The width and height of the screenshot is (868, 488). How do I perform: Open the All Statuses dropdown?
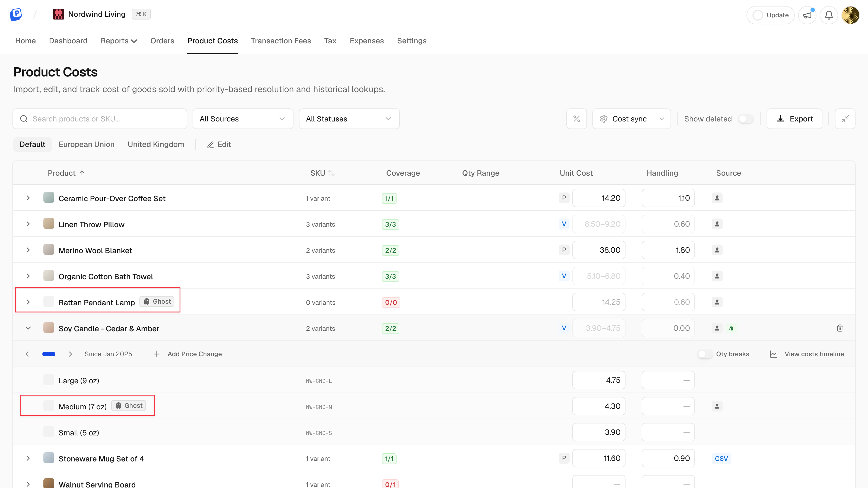(349, 119)
